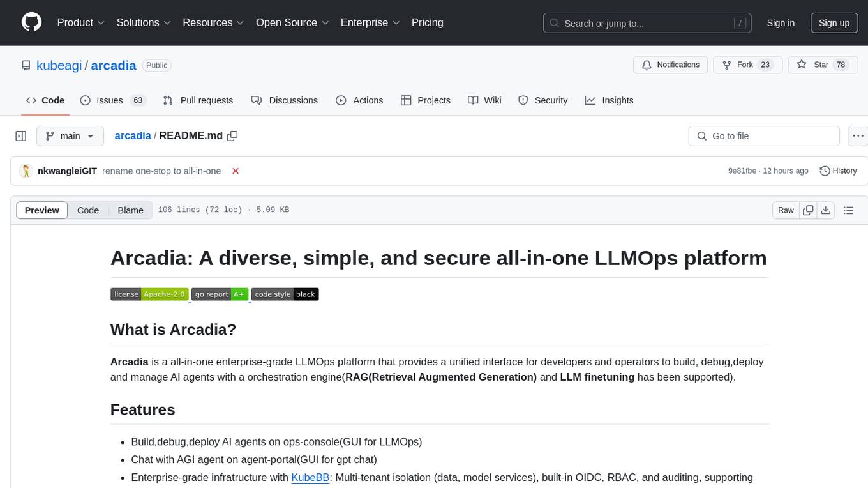Image resolution: width=868 pixels, height=488 pixels.
Task: Click the Fork count 23
Action: pyautogui.click(x=765, y=65)
